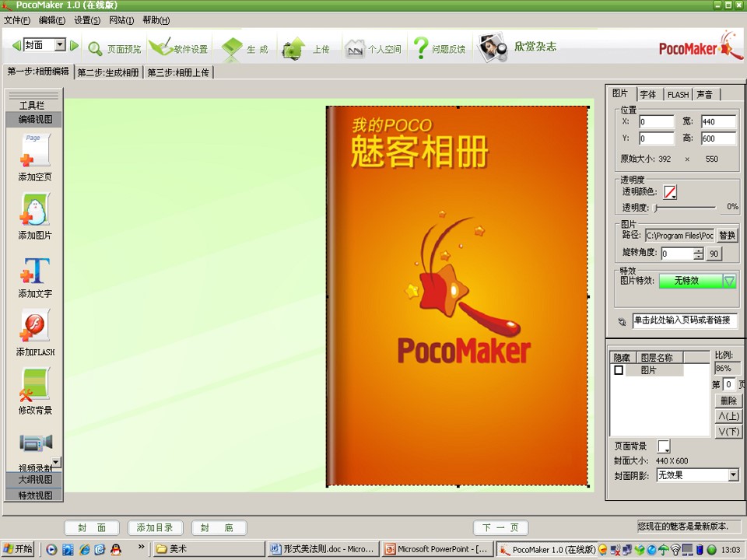Click the Video Recording (视频录制) camera icon
This screenshot has height=560, width=747.
click(x=35, y=443)
